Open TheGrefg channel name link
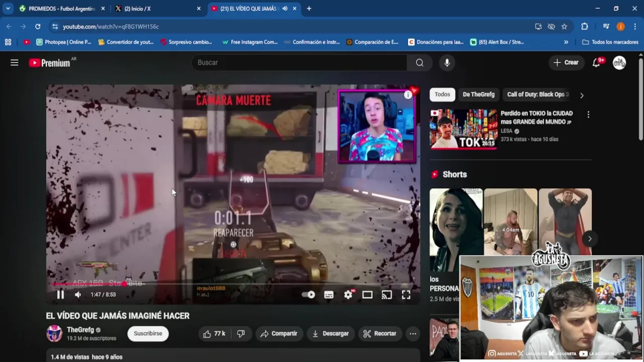644x362 pixels. [x=80, y=330]
